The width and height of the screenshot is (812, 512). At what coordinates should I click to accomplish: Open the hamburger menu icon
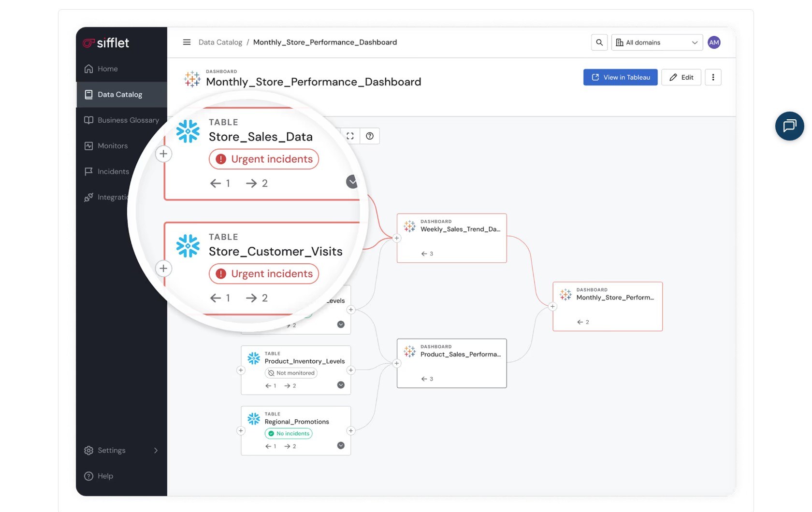click(187, 43)
